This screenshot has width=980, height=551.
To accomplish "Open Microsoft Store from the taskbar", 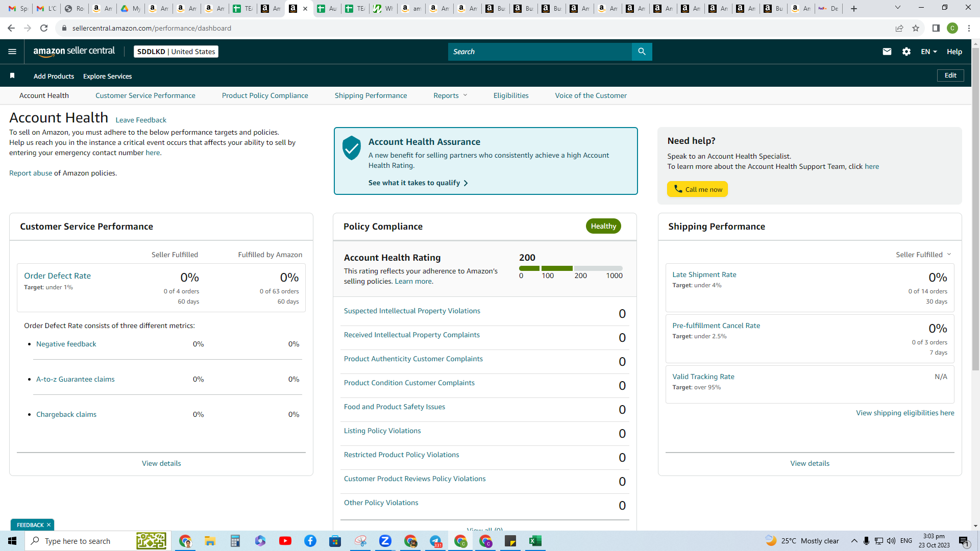I will pos(335,541).
